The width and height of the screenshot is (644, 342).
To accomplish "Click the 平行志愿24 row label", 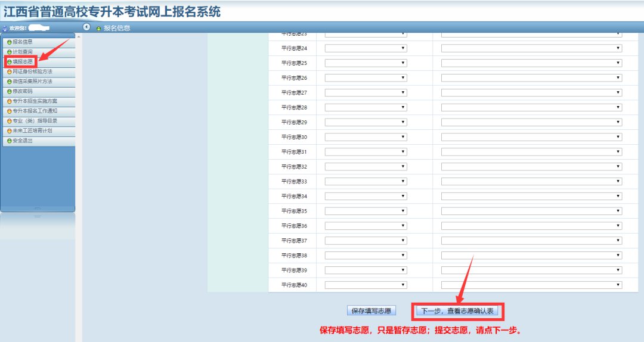I will pyautogui.click(x=294, y=48).
